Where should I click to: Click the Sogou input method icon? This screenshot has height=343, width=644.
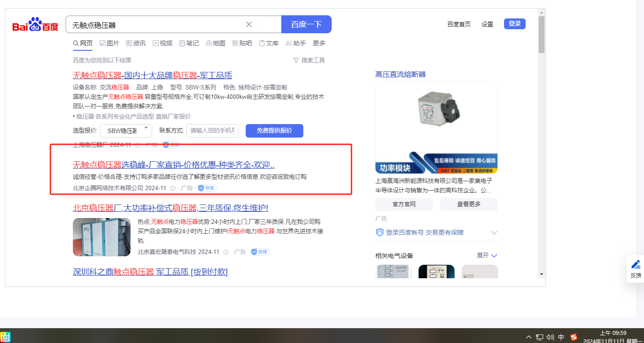574,337
